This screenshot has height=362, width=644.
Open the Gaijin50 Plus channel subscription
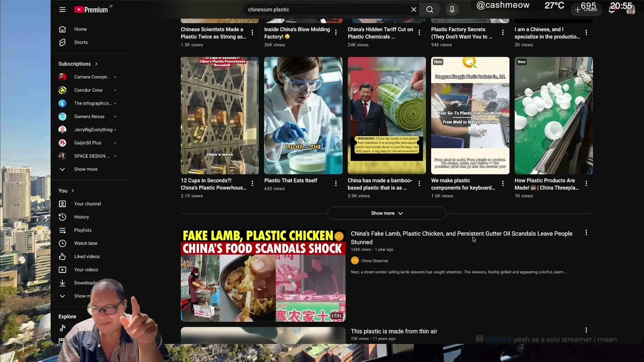click(91, 143)
